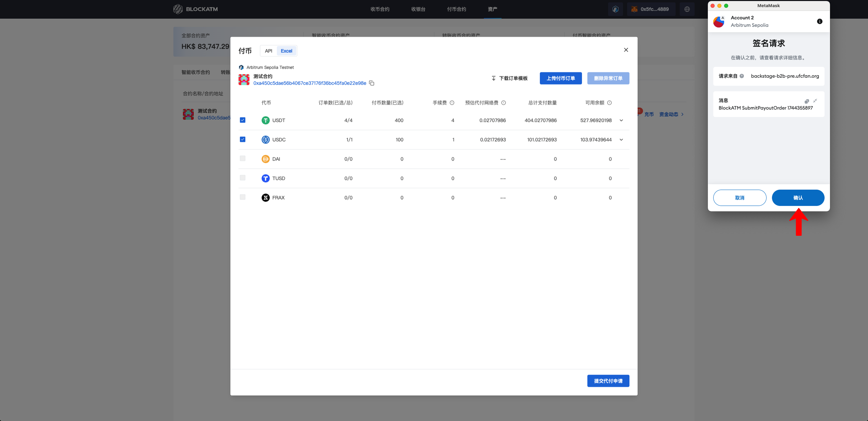Click the info icon beside 预估代付网络费
Screen dimensions: 868x421
504,103
